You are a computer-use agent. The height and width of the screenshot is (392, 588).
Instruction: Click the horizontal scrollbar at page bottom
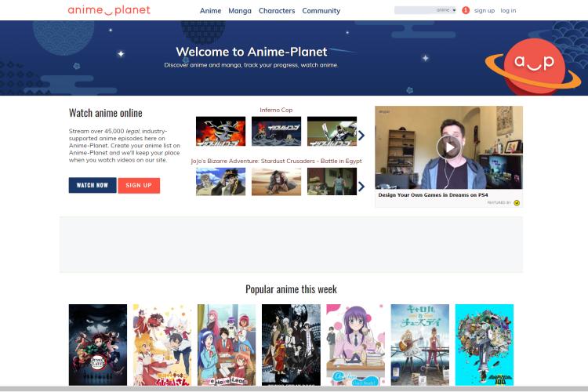294,389
